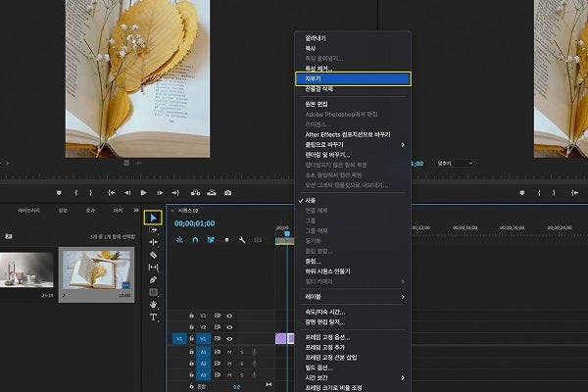Expand 'Replace With Clip' submenu arrow
Screen dimensions: 588x392
[403, 145]
